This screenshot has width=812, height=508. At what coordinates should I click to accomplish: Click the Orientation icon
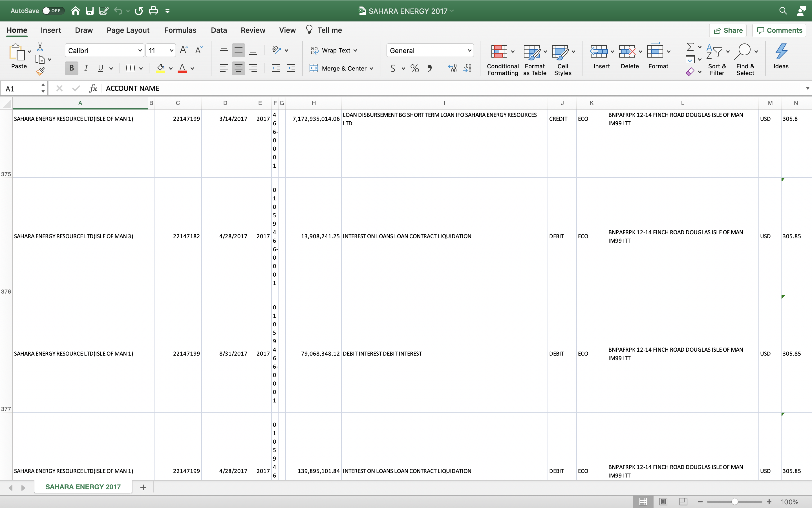click(276, 50)
